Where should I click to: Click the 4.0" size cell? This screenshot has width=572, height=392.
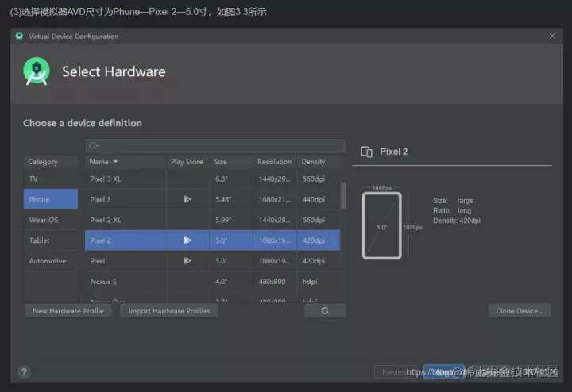tap(222, 282)
